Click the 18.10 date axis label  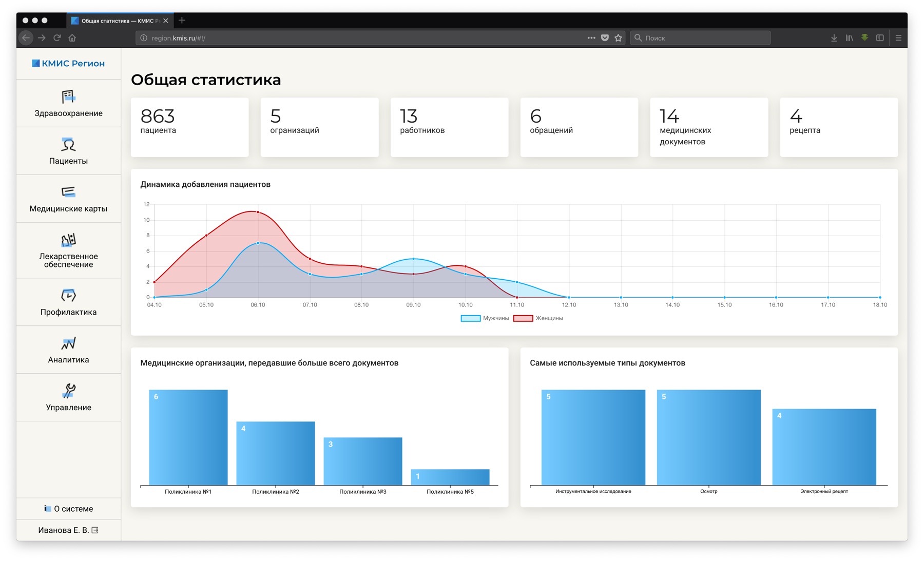click(x=880, y=305)
